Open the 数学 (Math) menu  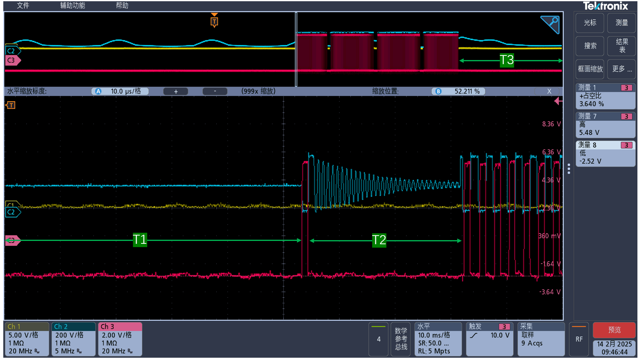401,339
